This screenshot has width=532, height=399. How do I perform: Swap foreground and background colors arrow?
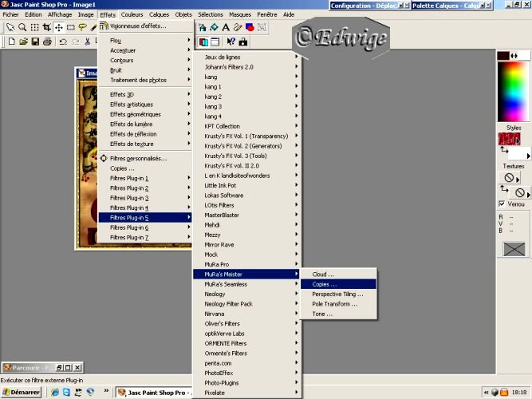[x=514, y=56]
